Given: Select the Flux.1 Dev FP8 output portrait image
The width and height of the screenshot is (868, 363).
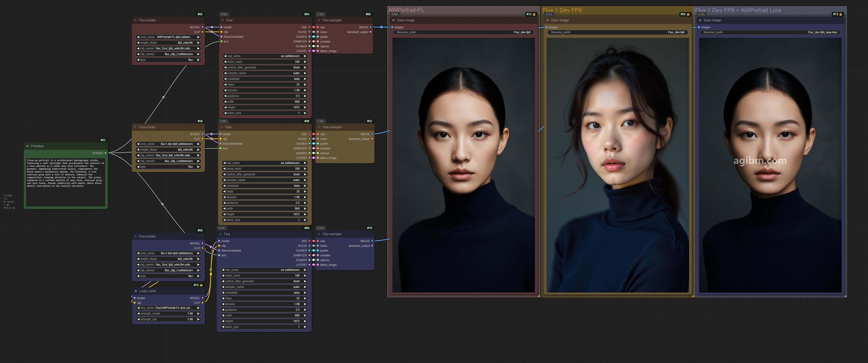Looking at the screenshot, I should (617, 165).
